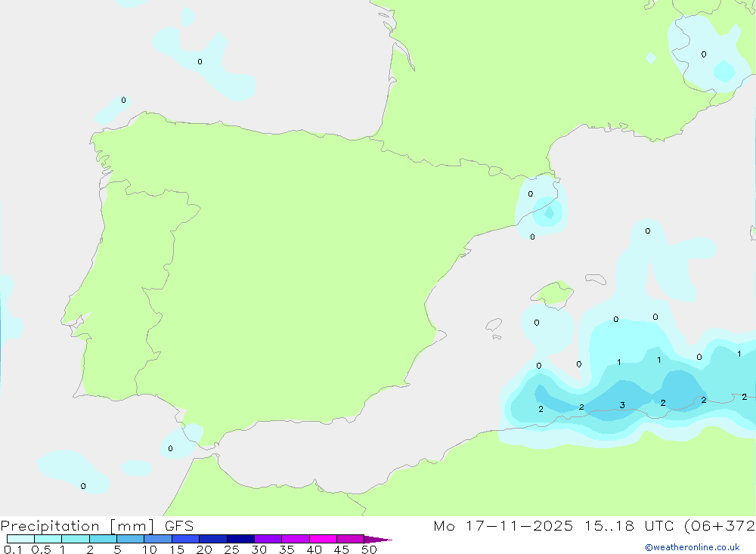The image size is (756, 554).
Task: Click the 1–2 mm legend color swatch
Action: pos(76,539)
